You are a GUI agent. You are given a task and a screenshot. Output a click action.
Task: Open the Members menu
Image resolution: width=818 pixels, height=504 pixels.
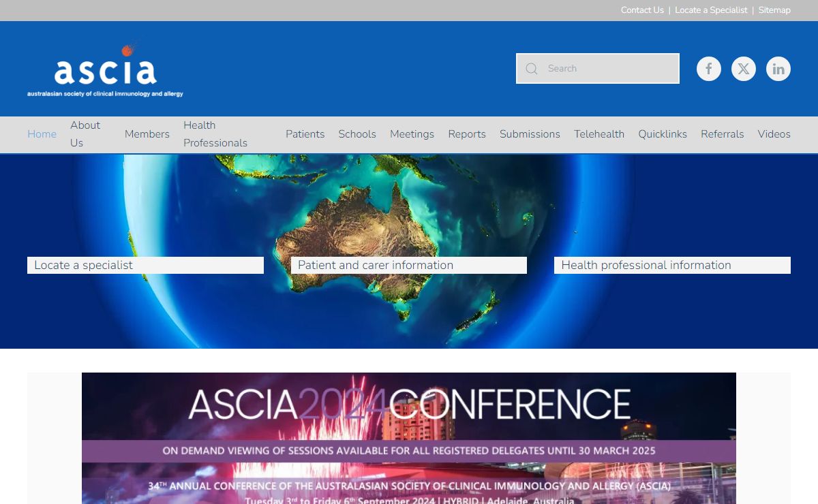147,134
